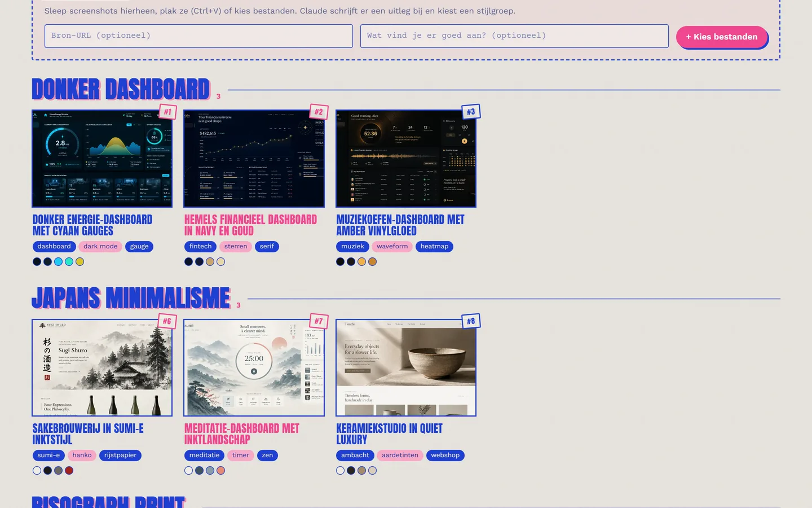Select the 'gauge' tag
Screen dimensions: 812x508
[x=139, y=247]
